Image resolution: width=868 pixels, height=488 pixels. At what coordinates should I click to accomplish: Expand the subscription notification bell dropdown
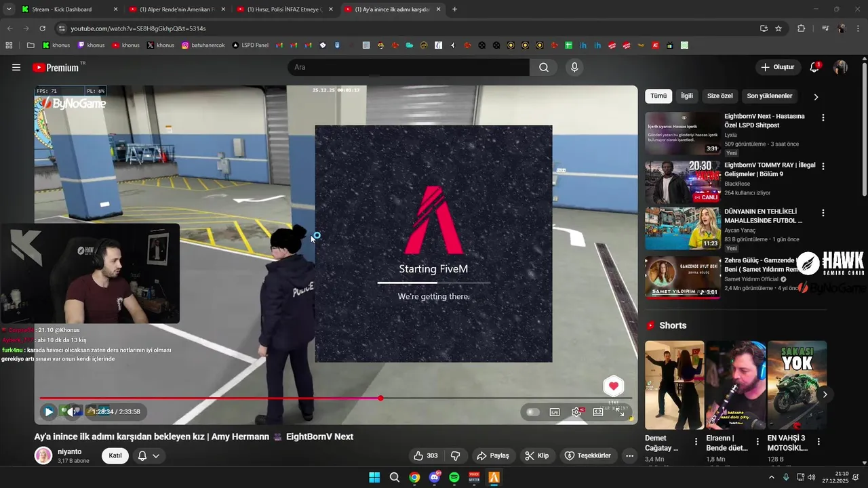click(x=149, y=455)
